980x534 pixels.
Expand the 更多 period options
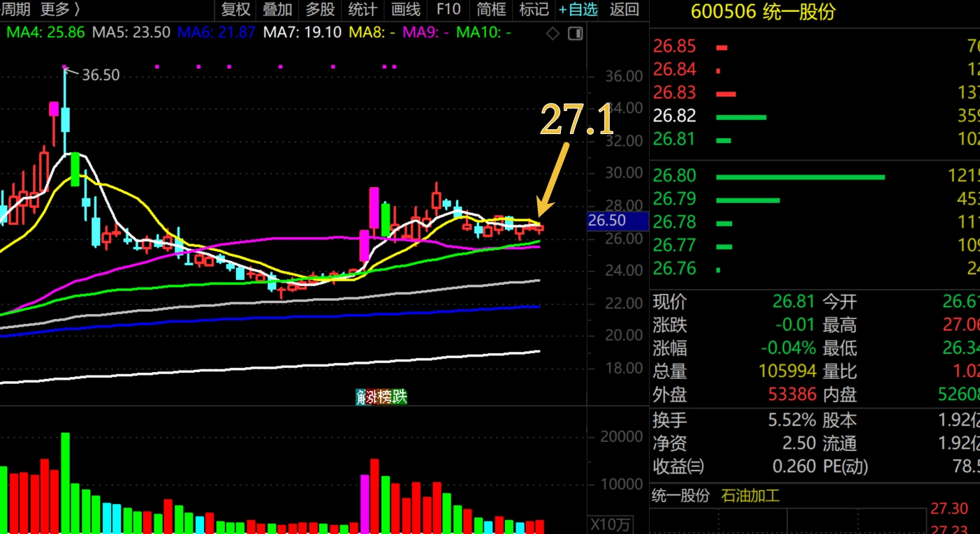60,10
